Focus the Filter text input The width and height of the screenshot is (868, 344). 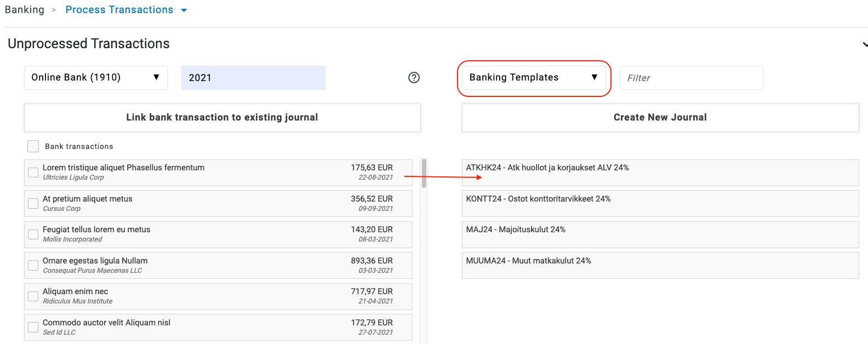coord(690,78)
